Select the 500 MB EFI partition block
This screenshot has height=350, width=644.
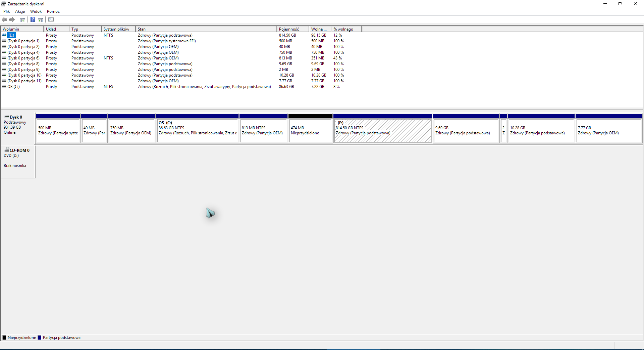click(58, 128)
